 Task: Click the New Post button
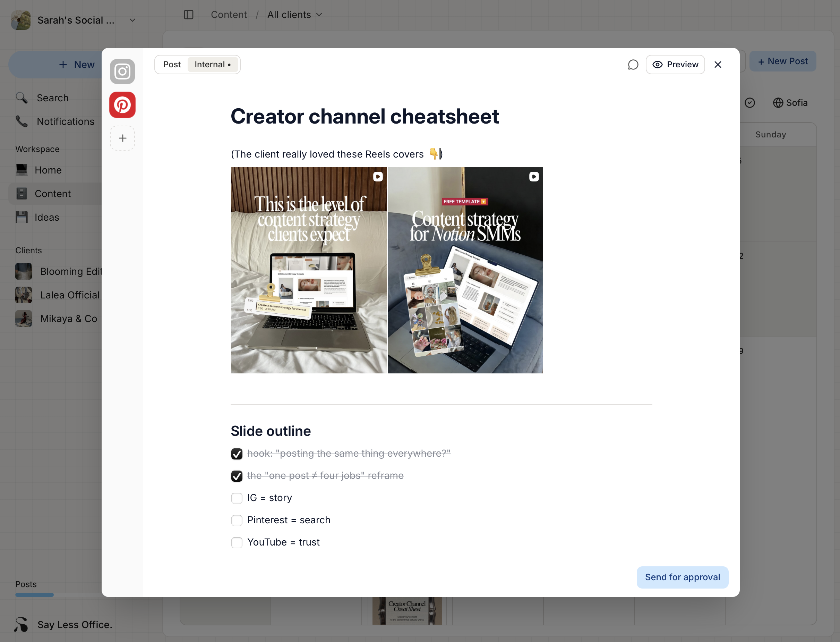782,61
